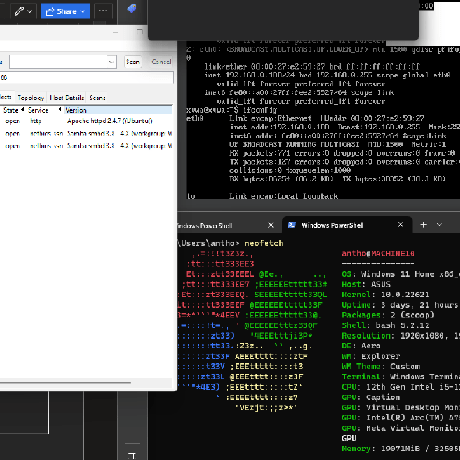Switch to the Topology tab
460x460 pixels.
(31, 98)
